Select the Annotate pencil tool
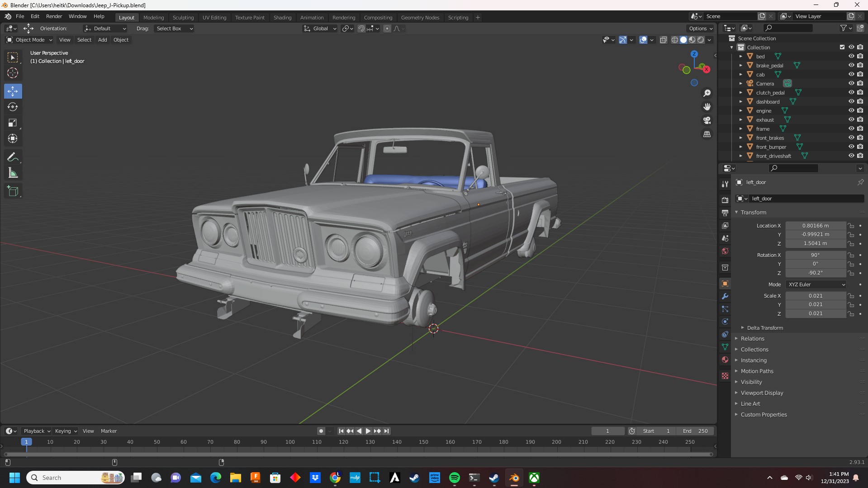868x488 pixels. [x=13, y=157]
